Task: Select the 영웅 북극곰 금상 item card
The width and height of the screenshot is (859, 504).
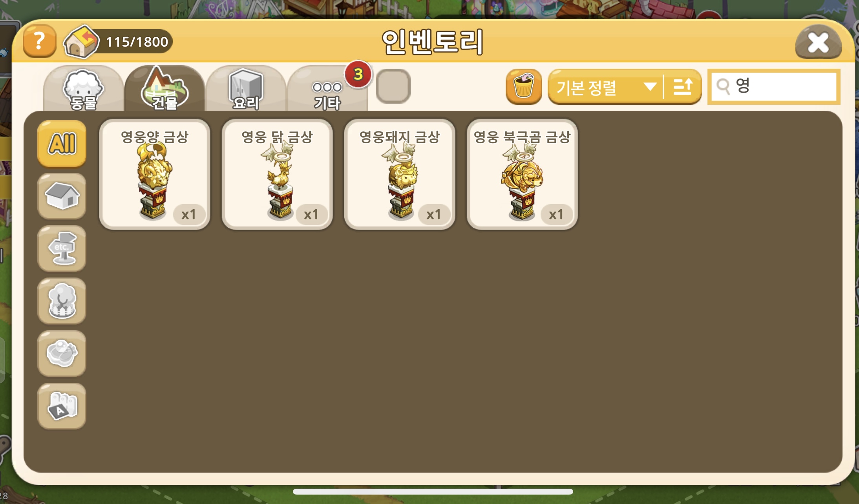Action: (x=522, y=174)
